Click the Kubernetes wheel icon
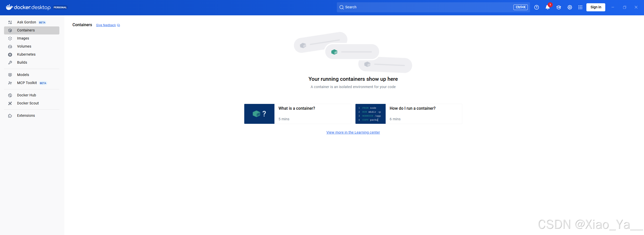 [10, 55]
